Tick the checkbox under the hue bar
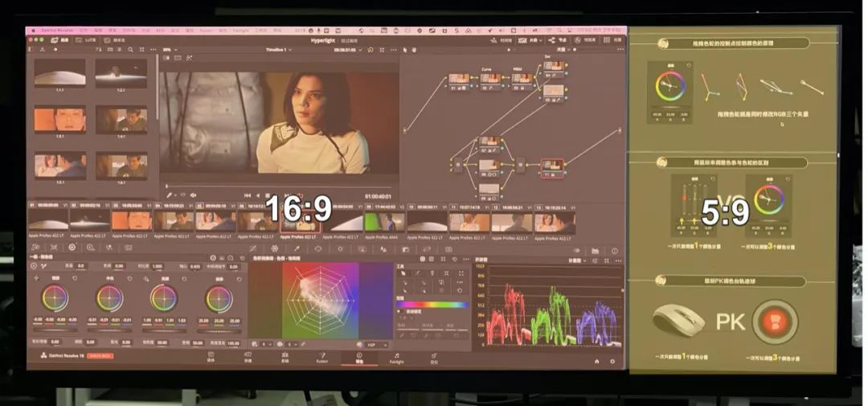Screen dimensions: 868x406 click(x=399, y=311)
